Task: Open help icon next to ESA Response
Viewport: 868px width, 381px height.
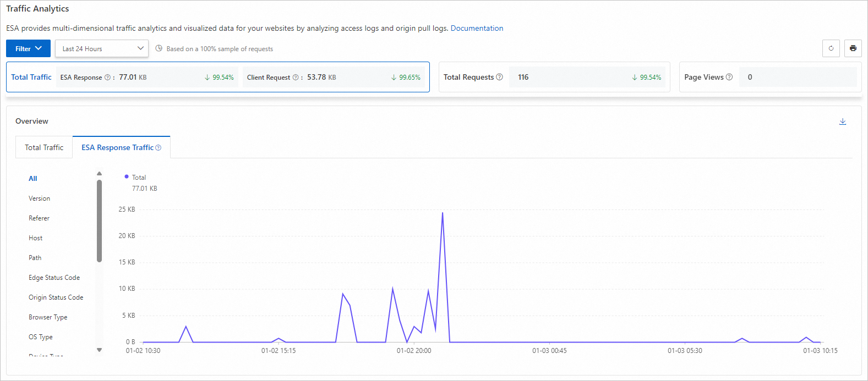Action: coord(107,78)
